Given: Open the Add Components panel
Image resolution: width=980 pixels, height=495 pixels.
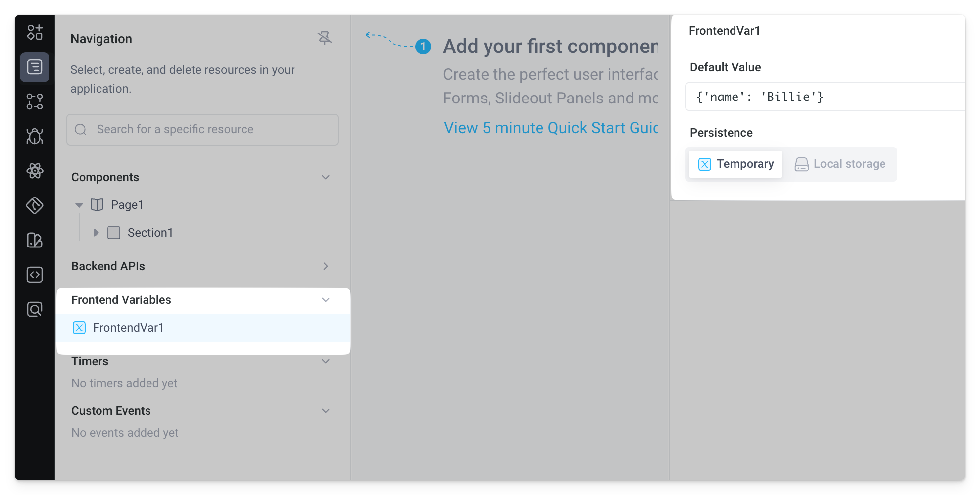Looking at the screenshot, I should pyautogui.click(x=34, y=32).
